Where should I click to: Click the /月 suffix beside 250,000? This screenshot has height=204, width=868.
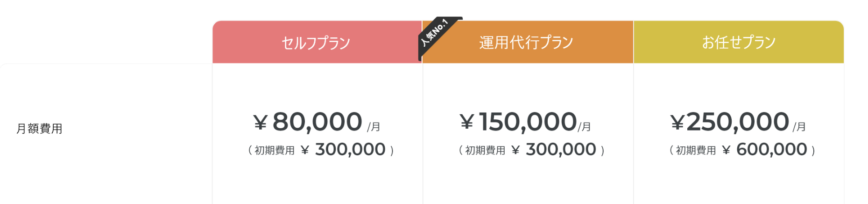[799, 127]
